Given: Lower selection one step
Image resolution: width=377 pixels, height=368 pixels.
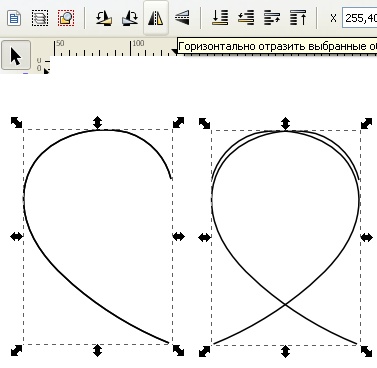Looking at the screenshot, I should click(x=246, y=18).
